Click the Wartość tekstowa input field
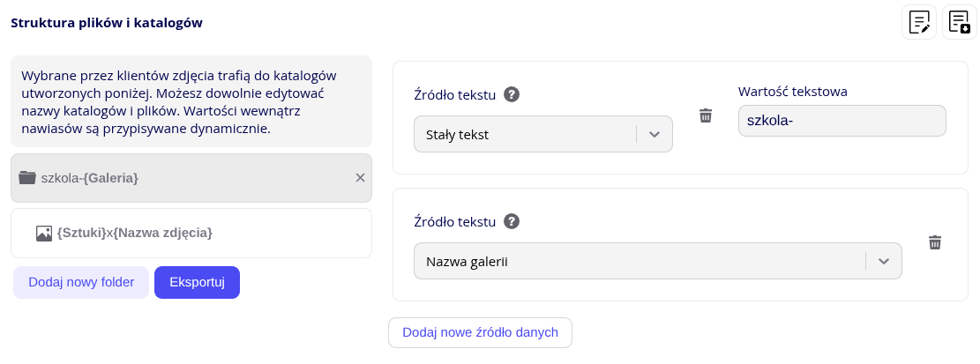This screenshot has width=980, height=364. [x=842, y=122]
